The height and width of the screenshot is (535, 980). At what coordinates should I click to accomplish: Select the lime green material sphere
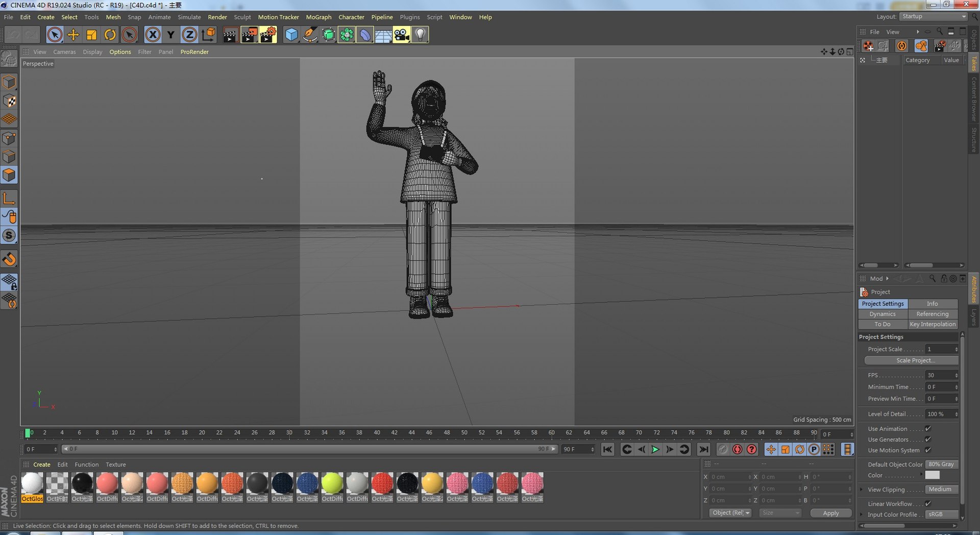pos(332,483)
